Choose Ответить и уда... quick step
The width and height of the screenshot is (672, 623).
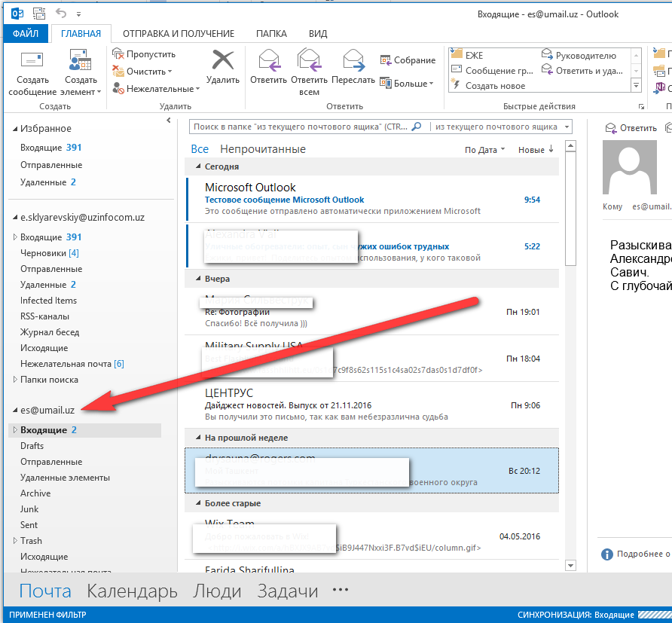coord(582,70)
